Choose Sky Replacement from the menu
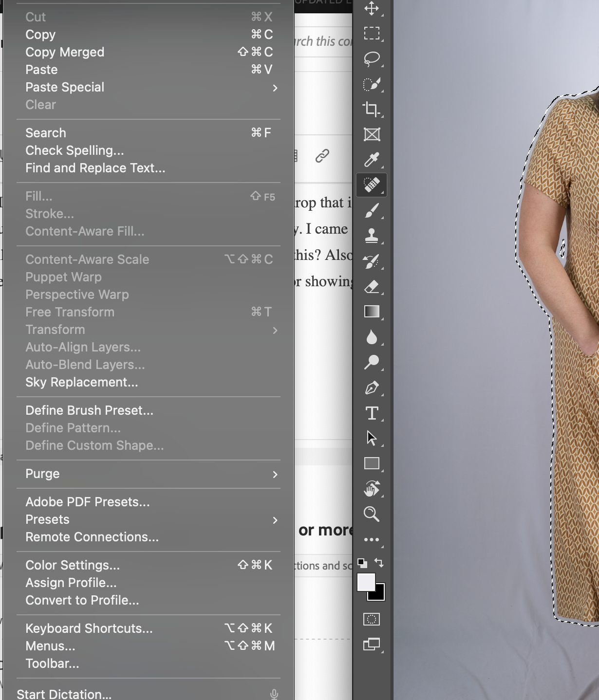The image size is (599, 700). [x=81, y=382]
